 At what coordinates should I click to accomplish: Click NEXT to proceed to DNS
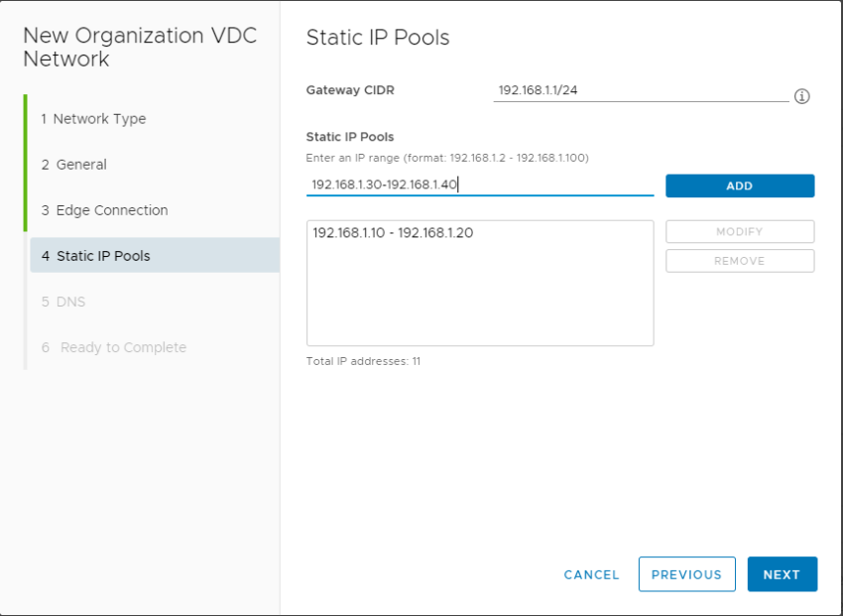pyautogui.click(x=782, y=574)
